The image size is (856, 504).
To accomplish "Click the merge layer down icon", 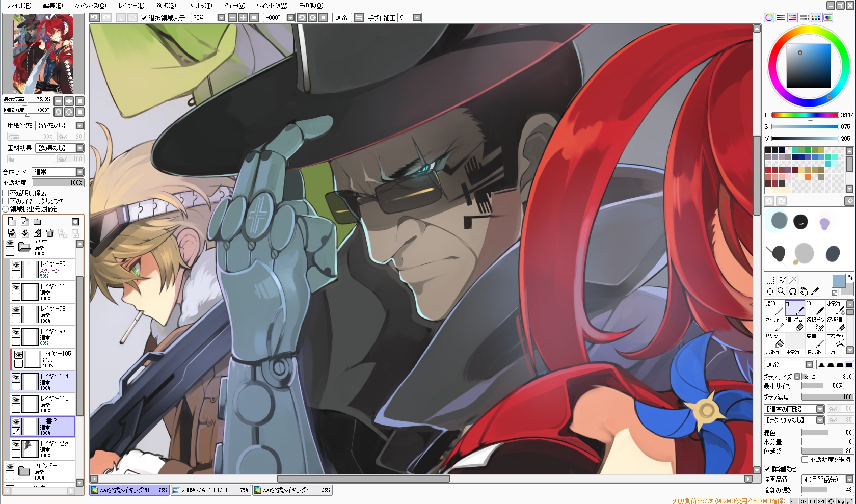I will tap(12, 233).
